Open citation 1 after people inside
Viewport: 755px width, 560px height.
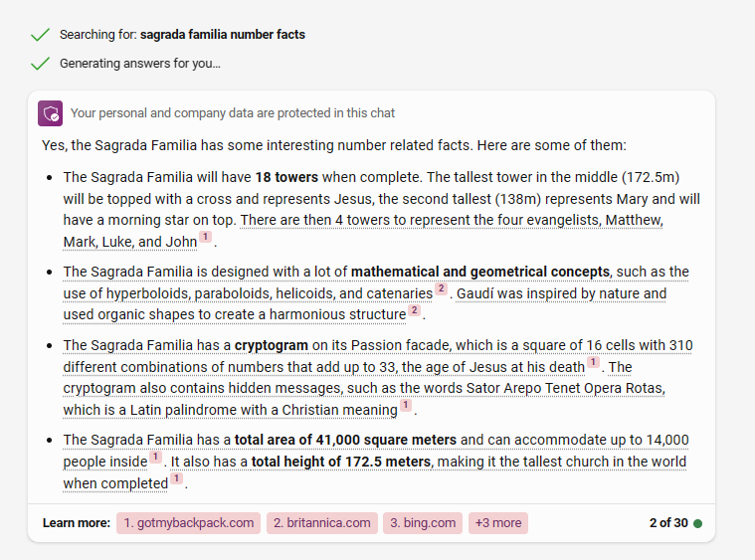point(155,456)
